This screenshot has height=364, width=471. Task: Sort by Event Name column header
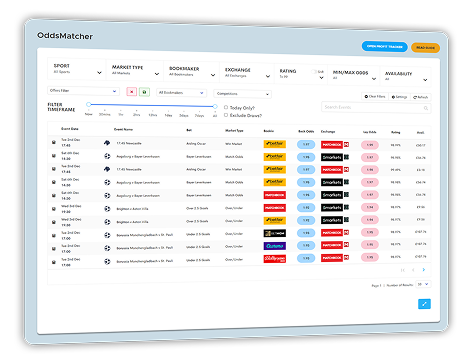tap(123, 129)
